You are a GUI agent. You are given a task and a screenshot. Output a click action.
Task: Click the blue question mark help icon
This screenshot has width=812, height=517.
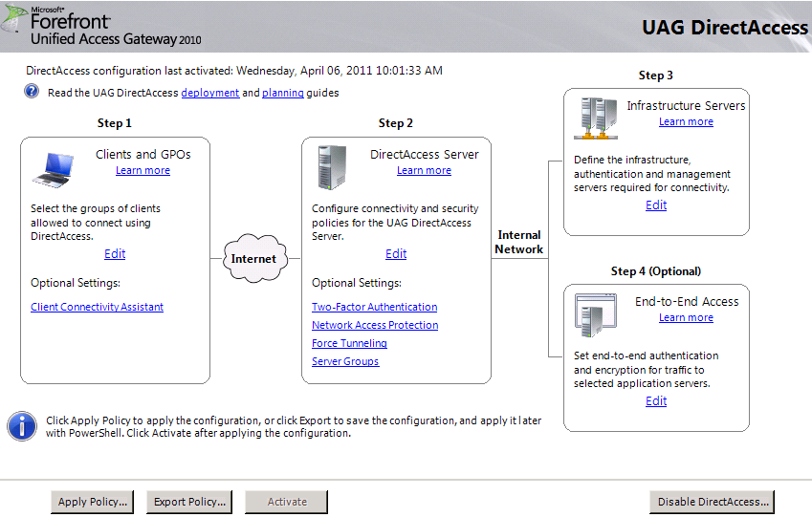[x=32, y=92]
